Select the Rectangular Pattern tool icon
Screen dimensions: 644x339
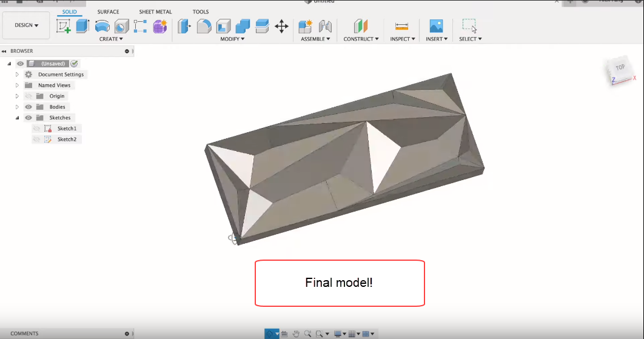click(x=140, y=26)
